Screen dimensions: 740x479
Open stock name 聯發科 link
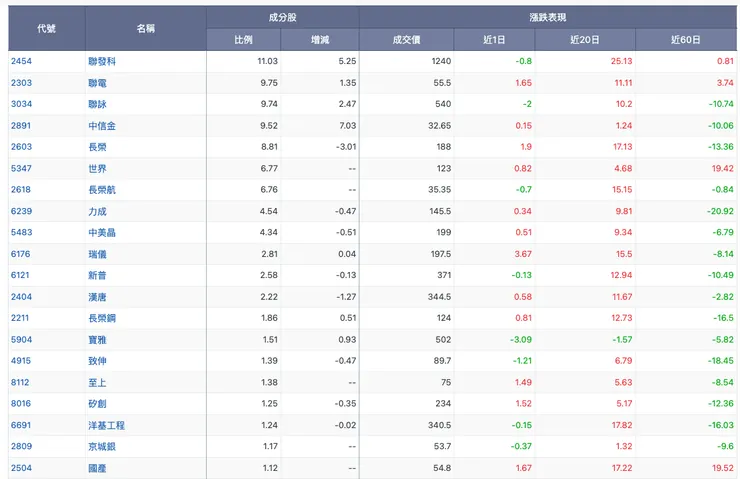(x=102, y=61)
